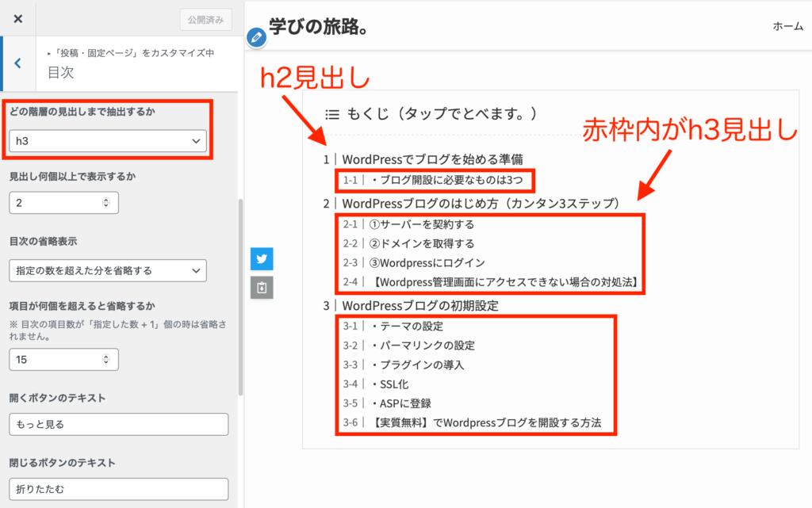Screen dimensions: 812x508
Task: Adjust the stepper on the 15 items field
Action: coord(106,360)
